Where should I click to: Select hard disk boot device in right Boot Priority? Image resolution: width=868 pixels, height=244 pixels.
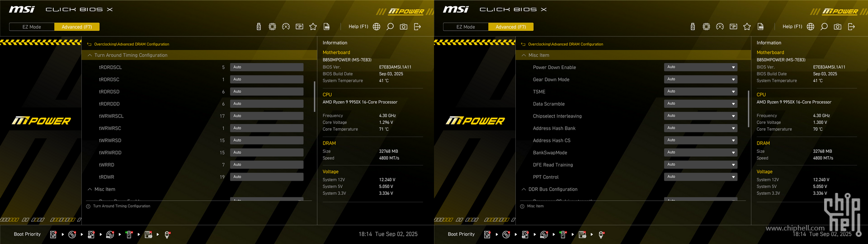click(x=487, y=235)
